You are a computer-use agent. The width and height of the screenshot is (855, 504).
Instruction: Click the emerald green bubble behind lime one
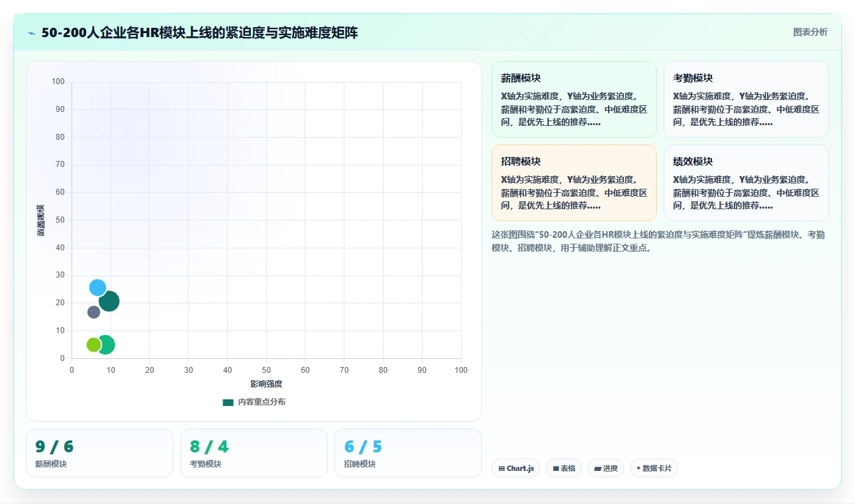107,344
